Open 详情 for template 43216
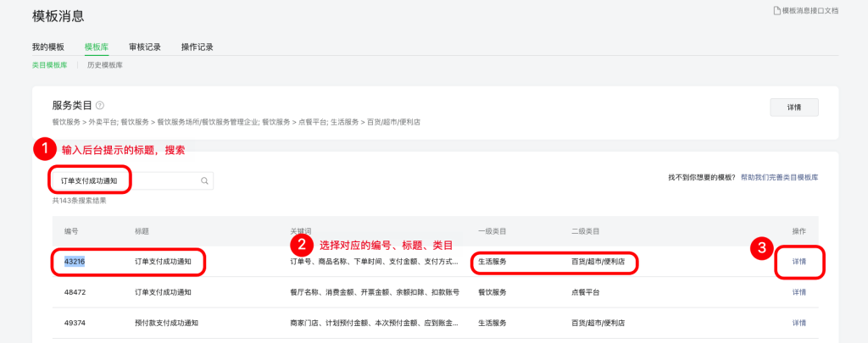The width and height of the screenshot is (868, 343). click(x=798, y=262)
